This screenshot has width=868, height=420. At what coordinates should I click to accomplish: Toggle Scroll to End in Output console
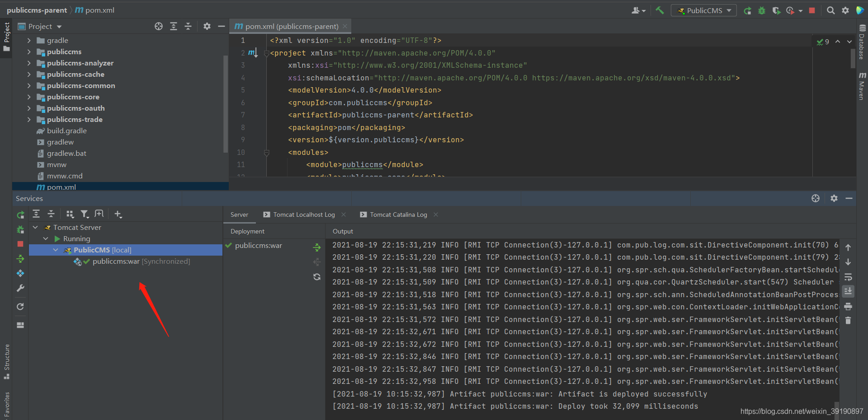[848, 291]
